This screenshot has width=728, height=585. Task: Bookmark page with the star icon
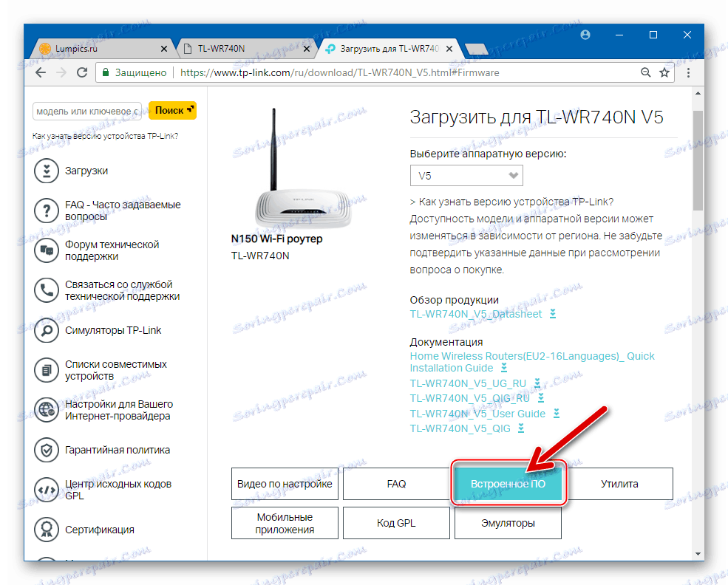(x=664, y=72)
